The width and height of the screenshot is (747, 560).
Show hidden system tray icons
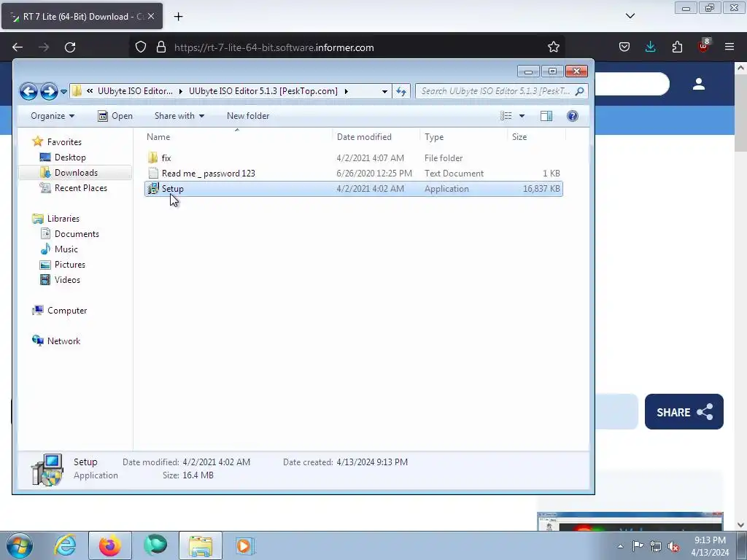click(x=620, y=546)
